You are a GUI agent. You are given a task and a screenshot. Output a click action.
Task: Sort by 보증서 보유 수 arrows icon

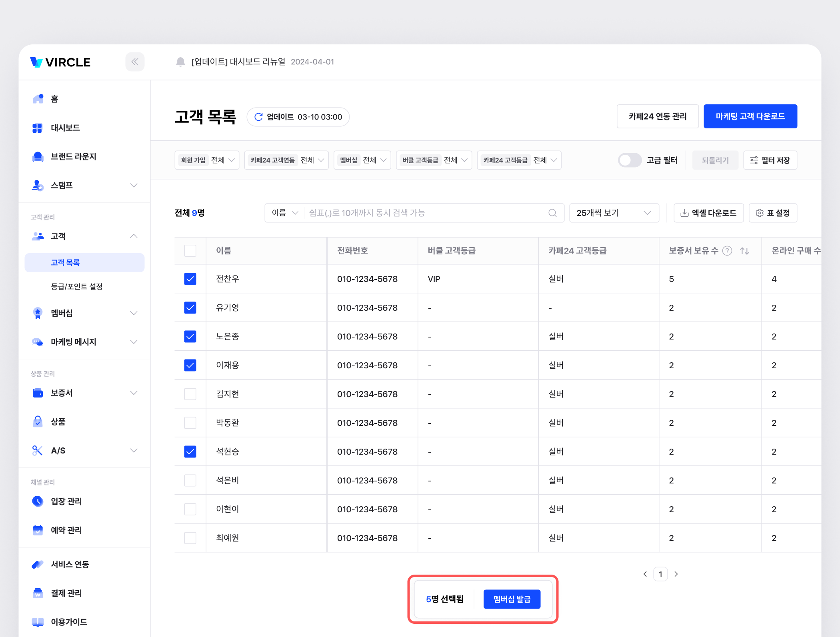[744, 251]
